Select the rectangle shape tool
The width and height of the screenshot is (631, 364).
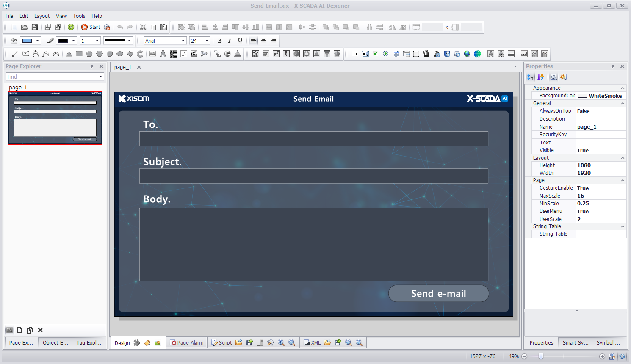[x=79, y=54]
